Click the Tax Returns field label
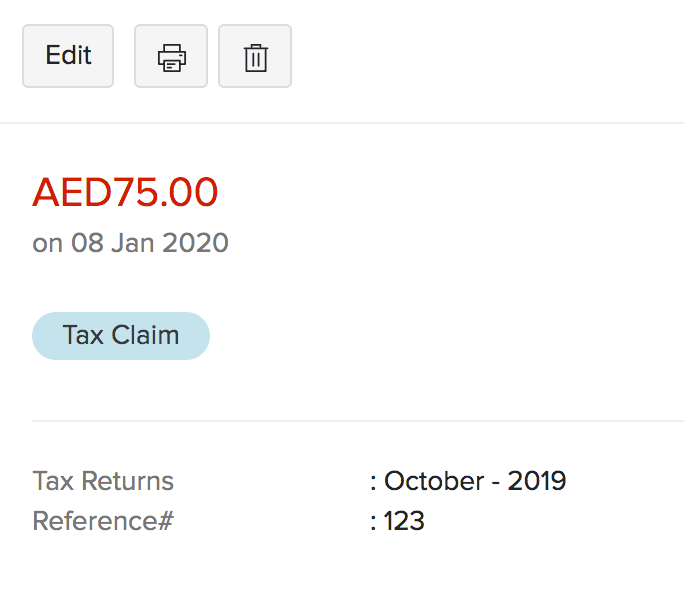This screenshot has height=604, width=684. [x=103, y=481]
